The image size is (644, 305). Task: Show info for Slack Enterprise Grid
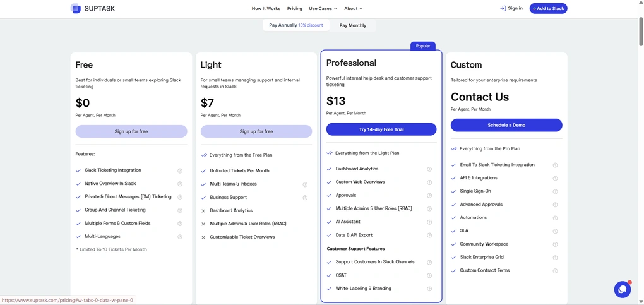coord(555,258)
